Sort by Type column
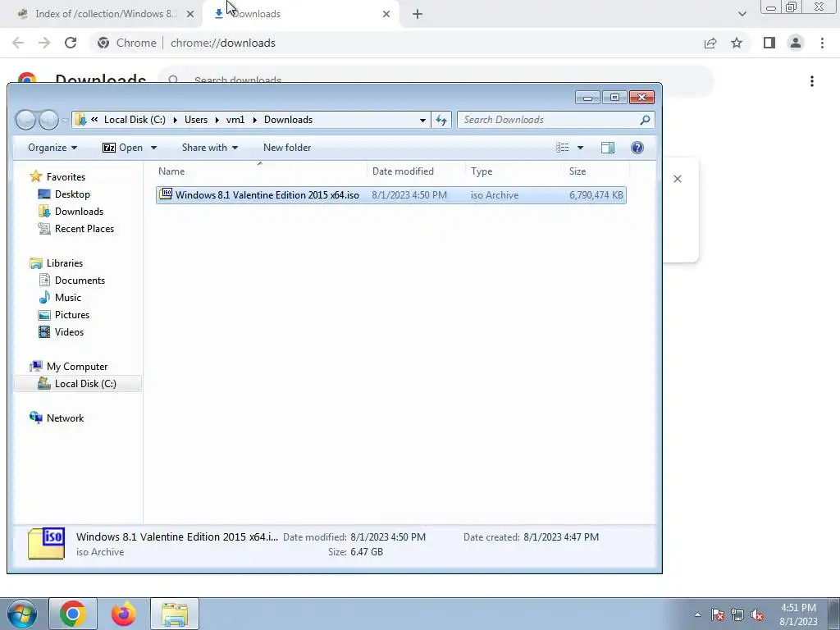Image resolution: width=840 pixels, height=630 pixels. point(515,171)
